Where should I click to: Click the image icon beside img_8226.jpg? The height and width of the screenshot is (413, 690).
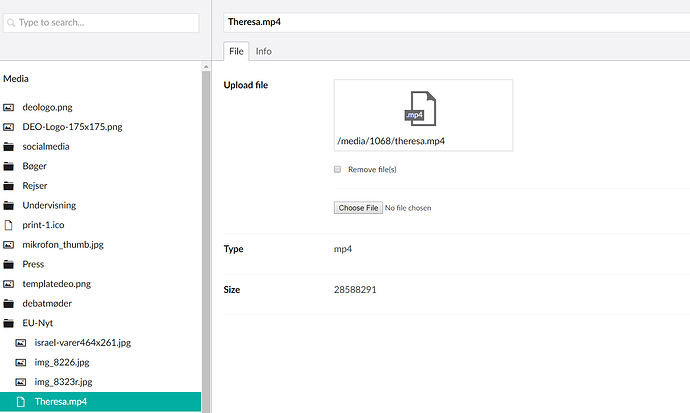pos(21,362)
